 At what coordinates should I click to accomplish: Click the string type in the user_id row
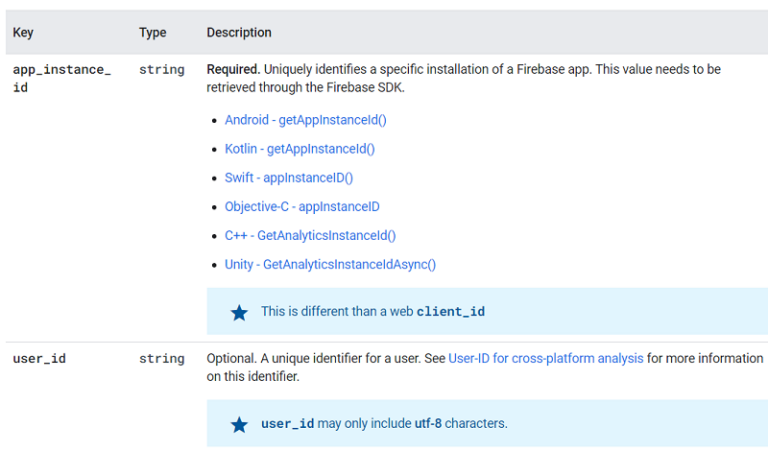[x=161, y=359]
